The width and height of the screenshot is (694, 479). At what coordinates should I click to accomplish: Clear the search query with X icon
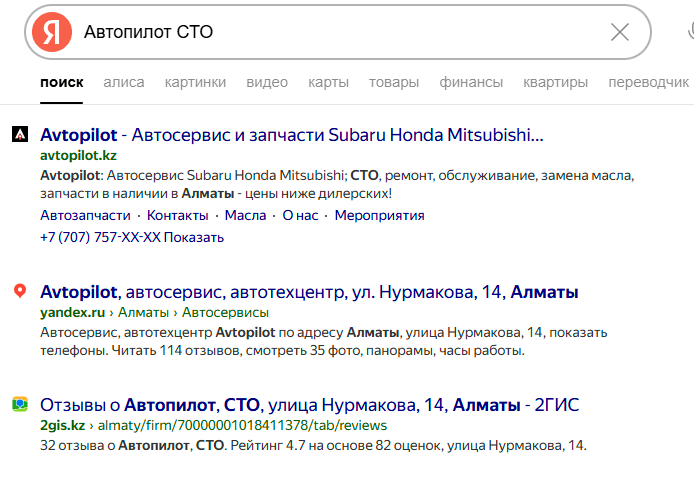[620, 32]
